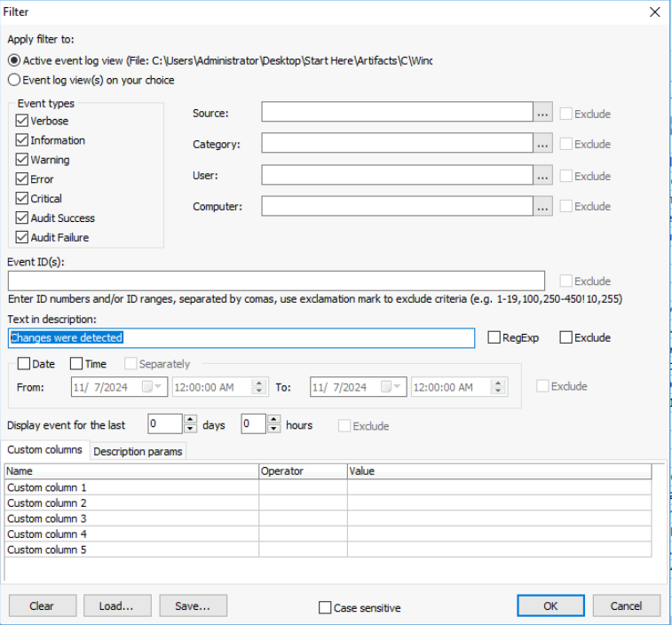Click the Name column header
The image size is (672, 625).
(132, 471)
